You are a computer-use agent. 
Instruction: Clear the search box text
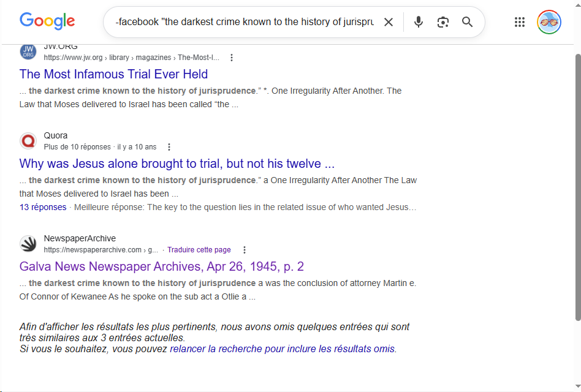coord(389,22)
